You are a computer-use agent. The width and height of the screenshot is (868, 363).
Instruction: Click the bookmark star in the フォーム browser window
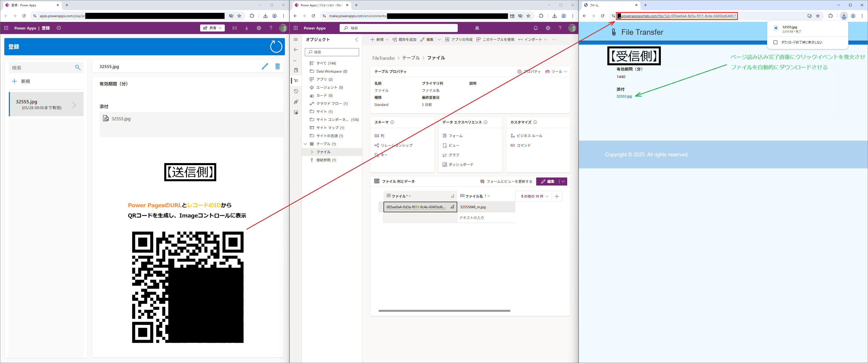(x=818, y=16)
